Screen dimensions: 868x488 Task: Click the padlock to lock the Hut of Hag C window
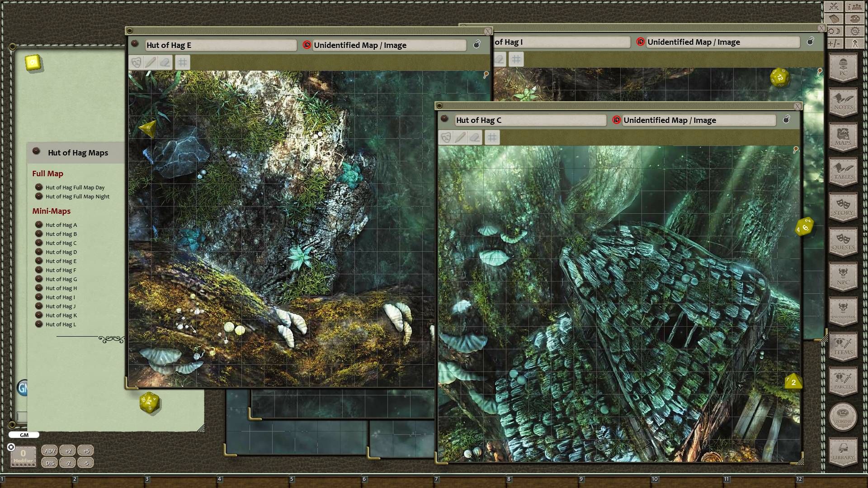pyautogui.click(x=786, y=120)
